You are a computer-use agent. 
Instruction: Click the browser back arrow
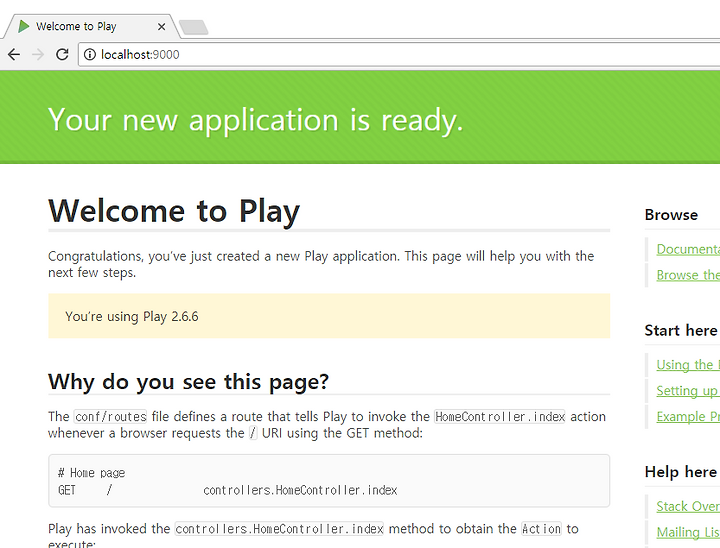point(14,55)
